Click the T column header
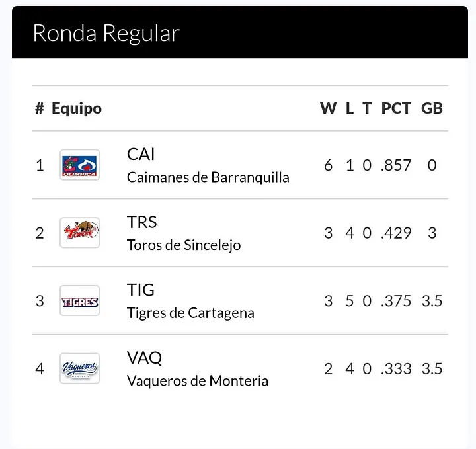The height and width of the screenshot is (449, 476). point(367,108)
